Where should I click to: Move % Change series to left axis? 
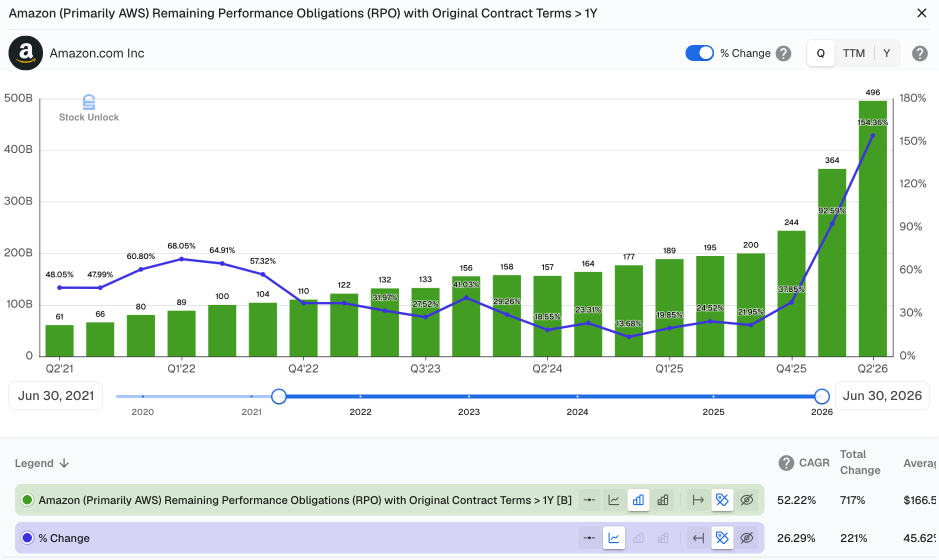pos(698,538)
